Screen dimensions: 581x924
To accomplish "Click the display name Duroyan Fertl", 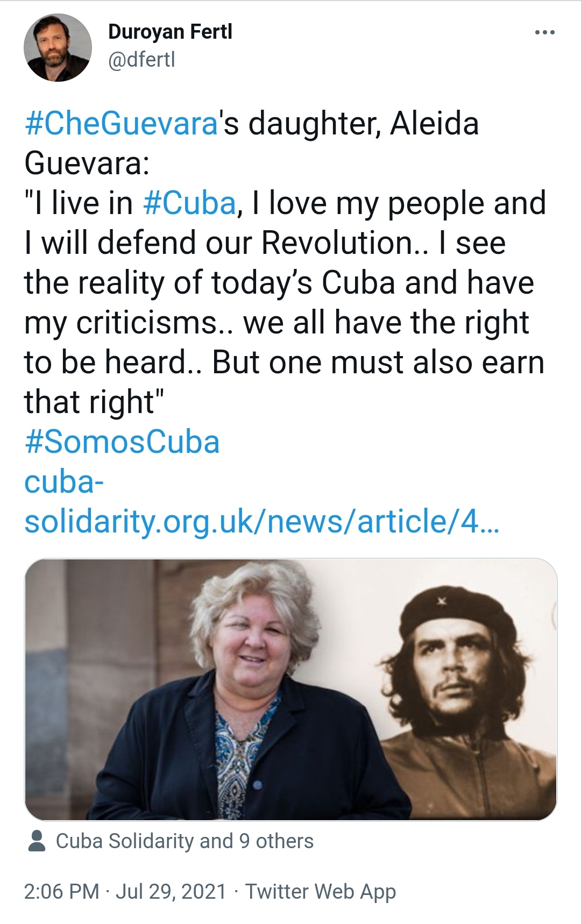I will click(x=170, y=32).
